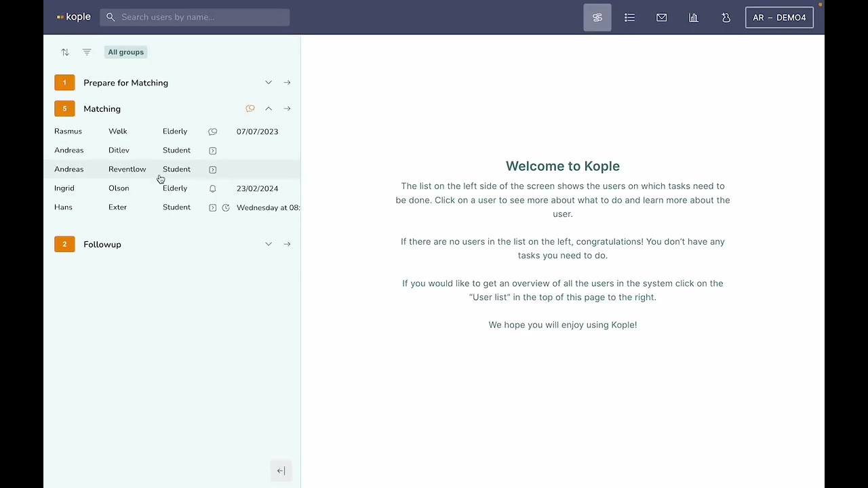Click the date 07/07/2023
Viewport: 868px width, 488px height.
pos(257,131)
